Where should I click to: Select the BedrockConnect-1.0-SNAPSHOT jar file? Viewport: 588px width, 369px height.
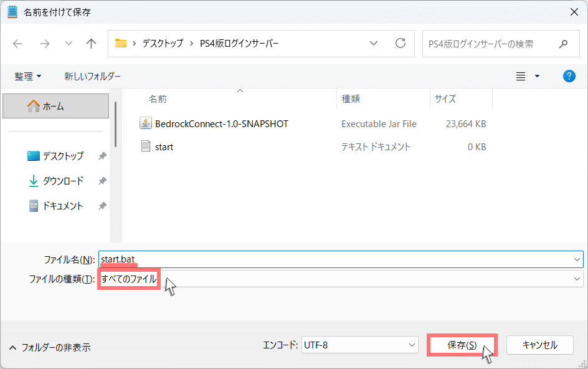(x=221, y=124)
